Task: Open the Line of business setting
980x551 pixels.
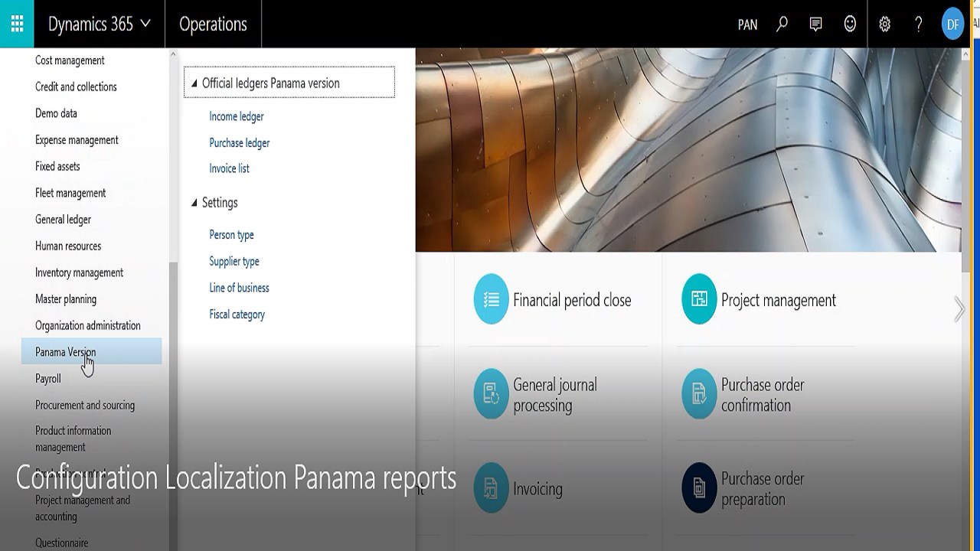Action: [x=239, y=288]
